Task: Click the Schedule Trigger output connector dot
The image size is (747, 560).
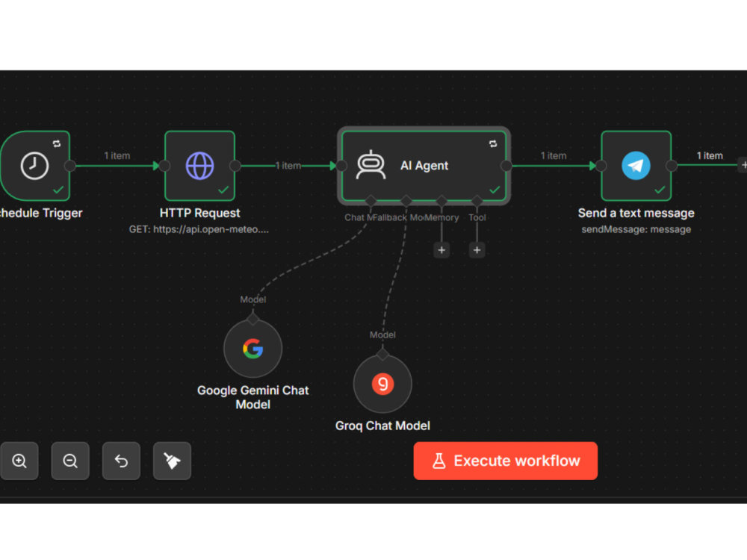Action: (70, 166)
